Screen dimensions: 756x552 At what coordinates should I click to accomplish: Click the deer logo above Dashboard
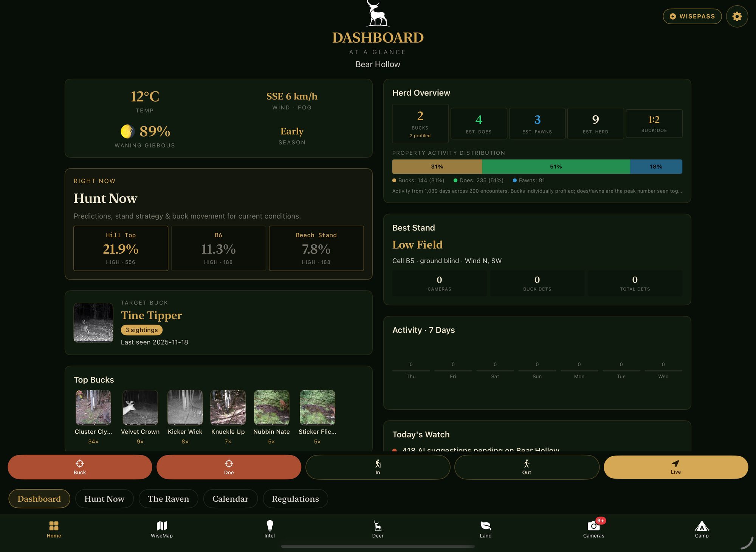click(378, 13)
